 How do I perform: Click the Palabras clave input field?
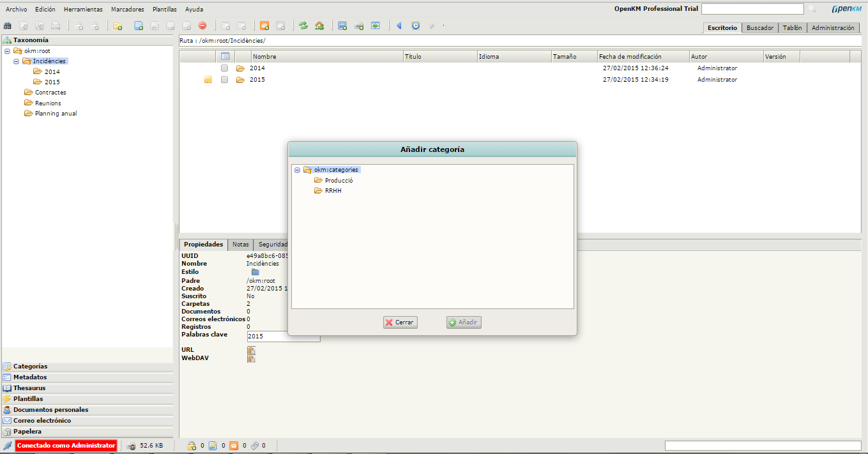click(283, 337)
